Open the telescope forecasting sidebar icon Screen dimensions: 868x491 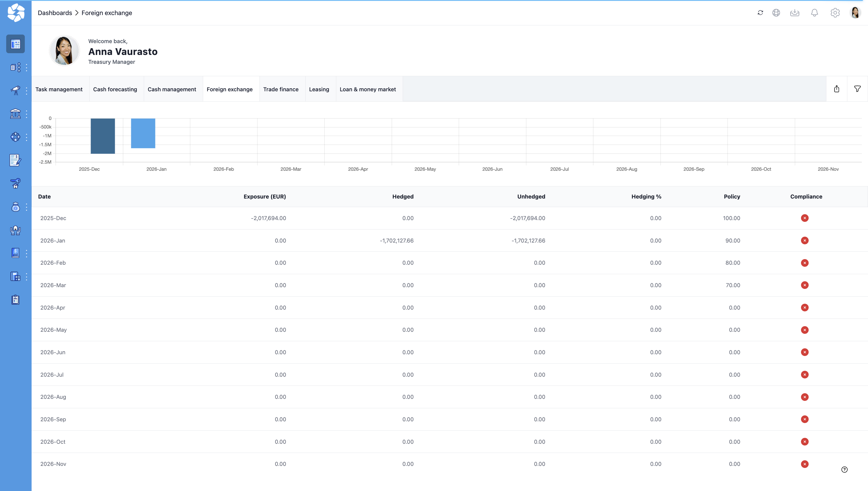15,90
